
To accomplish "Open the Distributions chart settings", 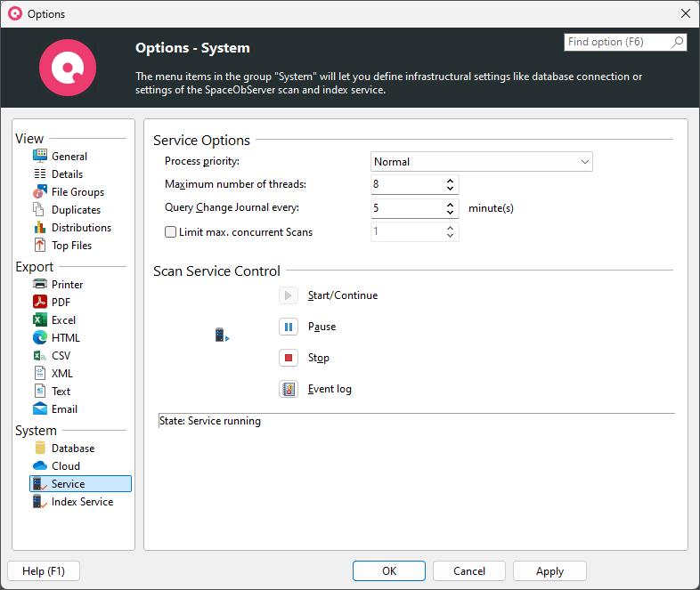I will point(81,228).
